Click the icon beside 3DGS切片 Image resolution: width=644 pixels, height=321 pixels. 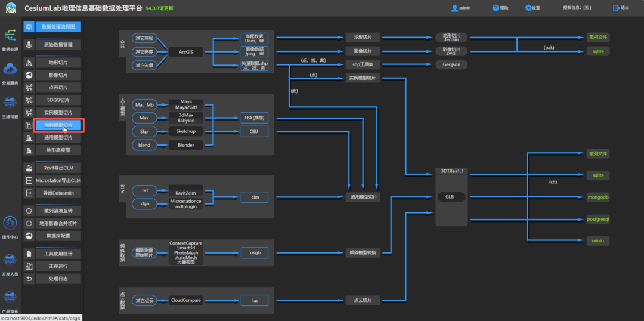tap(29, 100)
